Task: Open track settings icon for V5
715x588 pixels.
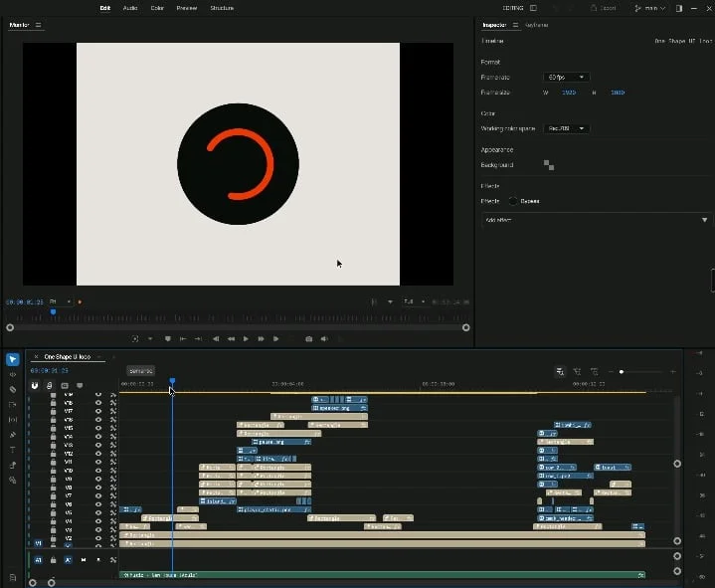Action: [x=113, y=512]
